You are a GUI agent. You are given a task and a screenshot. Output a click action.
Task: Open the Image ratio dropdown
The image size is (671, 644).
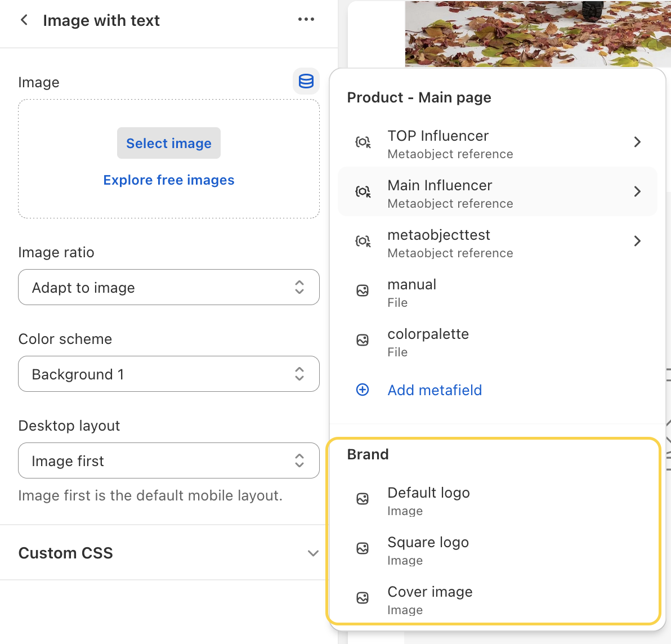(169, 287)
